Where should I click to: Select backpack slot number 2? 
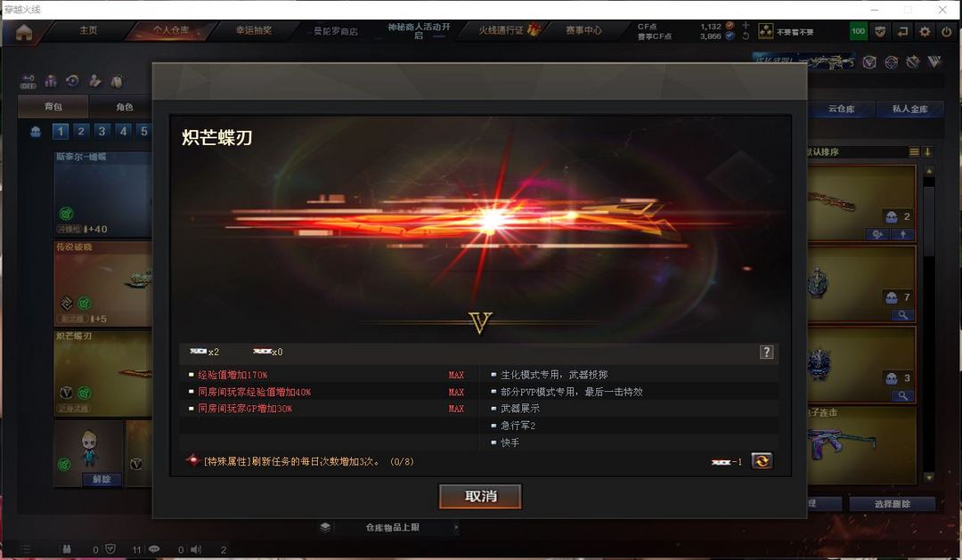[81, 131]
